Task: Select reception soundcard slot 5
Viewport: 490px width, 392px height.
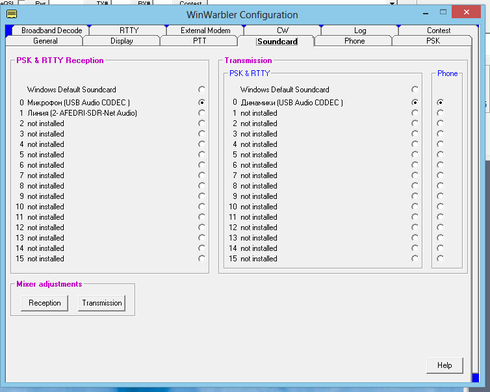Action: (x=201, y=154)
